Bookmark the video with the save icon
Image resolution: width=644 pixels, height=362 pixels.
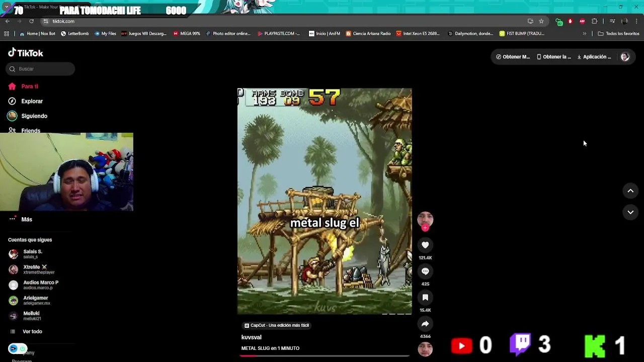click(x=425, y=297)
